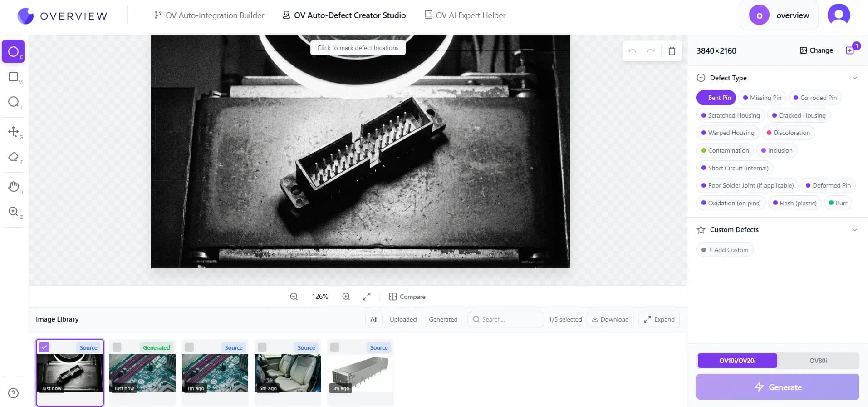Collapse the Defect Type section
The width and height of the screenshot is (868, 407).
click(854, 78)
